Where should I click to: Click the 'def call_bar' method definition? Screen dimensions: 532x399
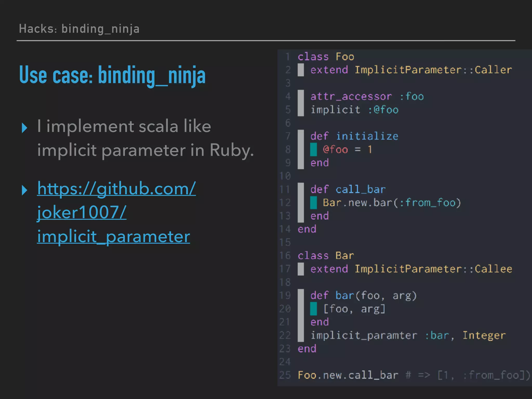[x=348, y=189]
